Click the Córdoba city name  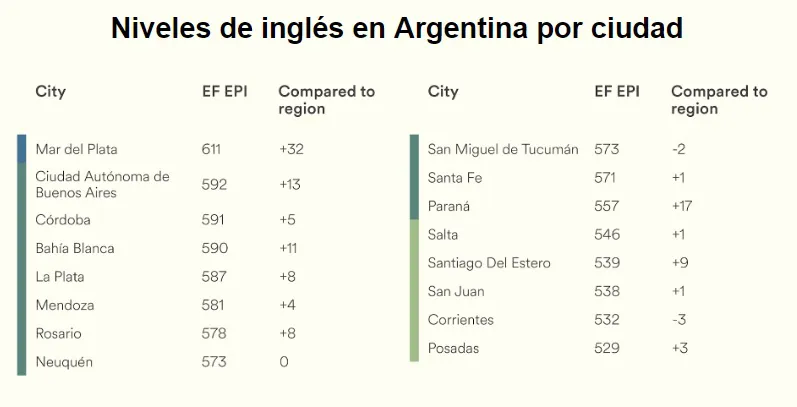tap(63, 220)
